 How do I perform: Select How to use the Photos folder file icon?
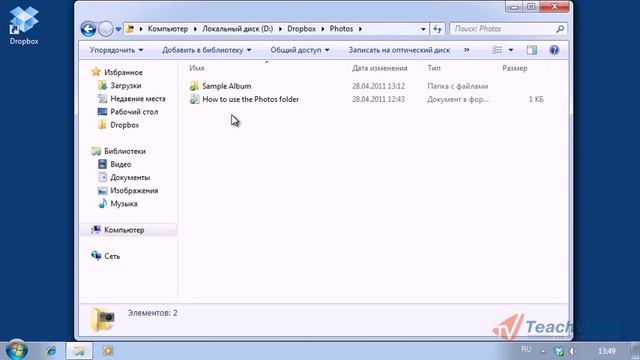[194, 99]
